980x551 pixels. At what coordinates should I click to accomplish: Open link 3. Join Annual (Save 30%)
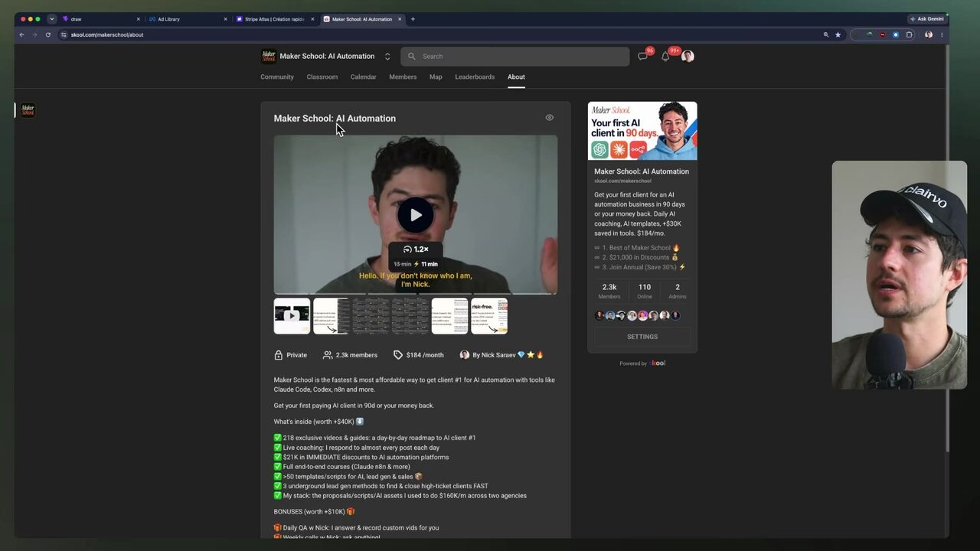tap(640, 267)
